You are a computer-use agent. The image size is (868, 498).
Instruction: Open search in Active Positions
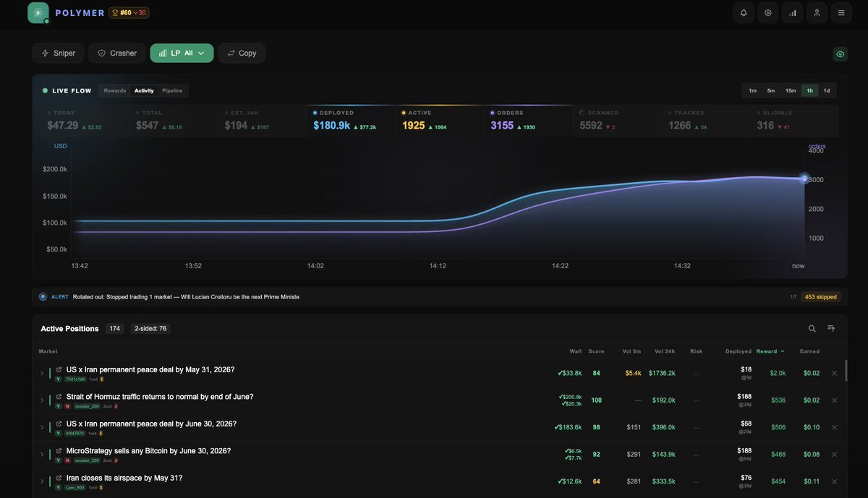point(812,329)
